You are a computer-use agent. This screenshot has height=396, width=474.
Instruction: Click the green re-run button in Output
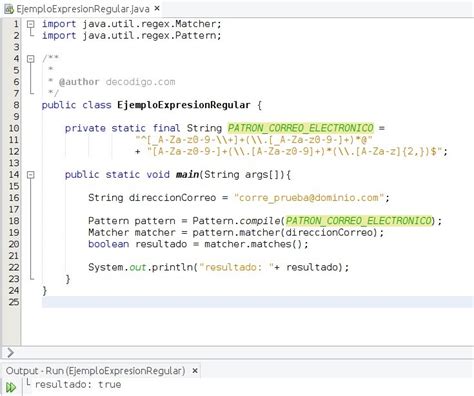coord(11,387)
